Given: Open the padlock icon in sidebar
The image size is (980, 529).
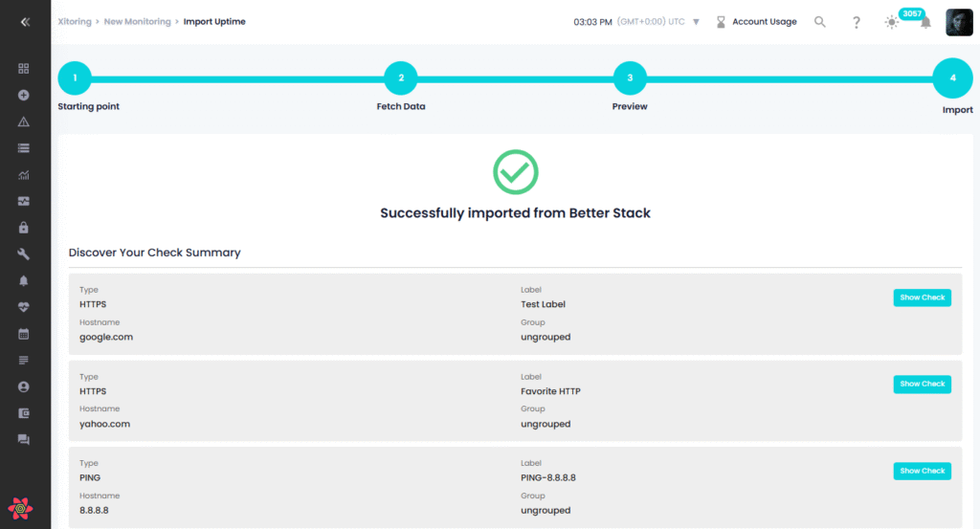Looking at the screenshot, I should [x=24, y=228].
